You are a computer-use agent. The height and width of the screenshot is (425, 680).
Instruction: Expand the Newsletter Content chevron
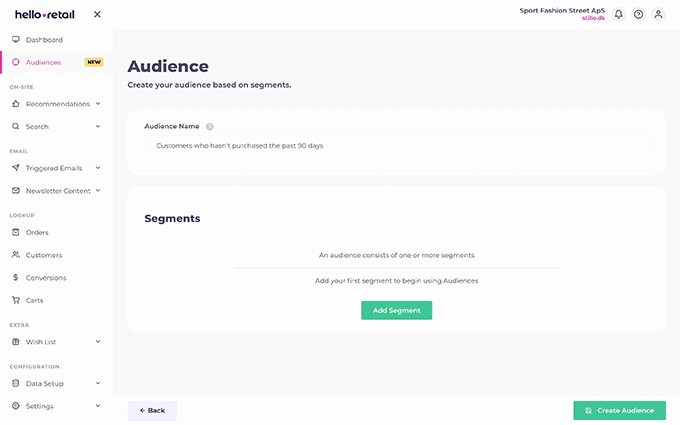point(98,190)
